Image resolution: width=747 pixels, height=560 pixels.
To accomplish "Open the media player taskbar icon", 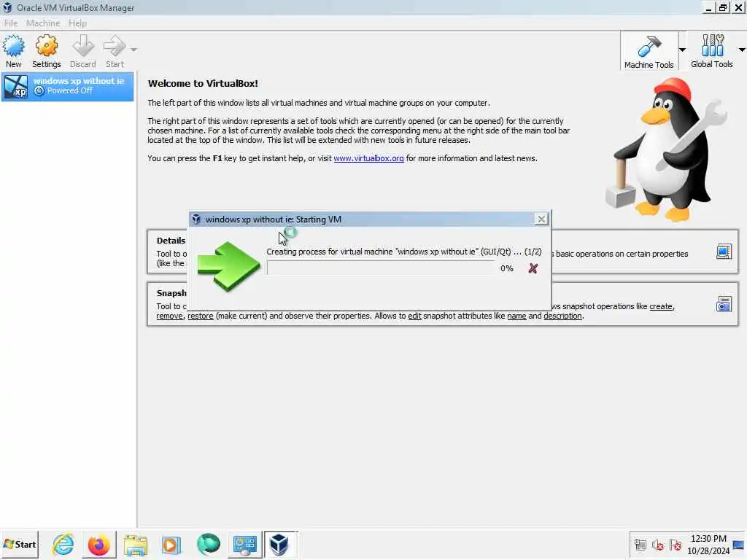I will tap(171, 544).
